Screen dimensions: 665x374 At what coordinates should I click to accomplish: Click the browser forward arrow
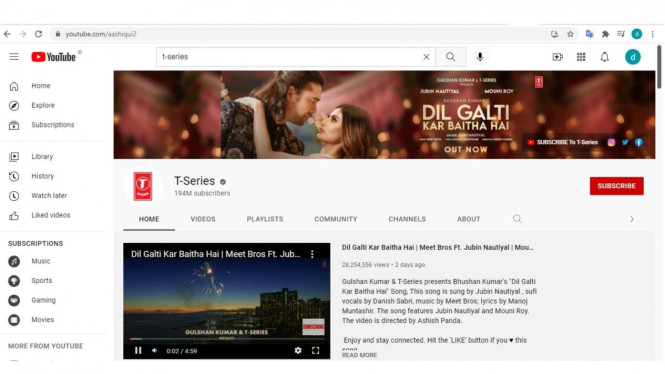pos(23,34)
